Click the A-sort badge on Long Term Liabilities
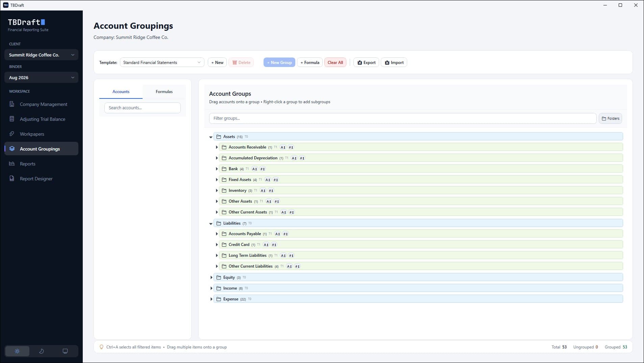644x363 pixels. click(283, 255)
